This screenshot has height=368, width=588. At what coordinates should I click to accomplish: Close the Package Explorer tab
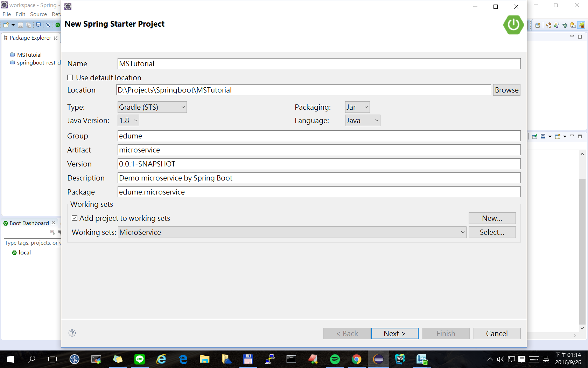[x=56, y=38]
